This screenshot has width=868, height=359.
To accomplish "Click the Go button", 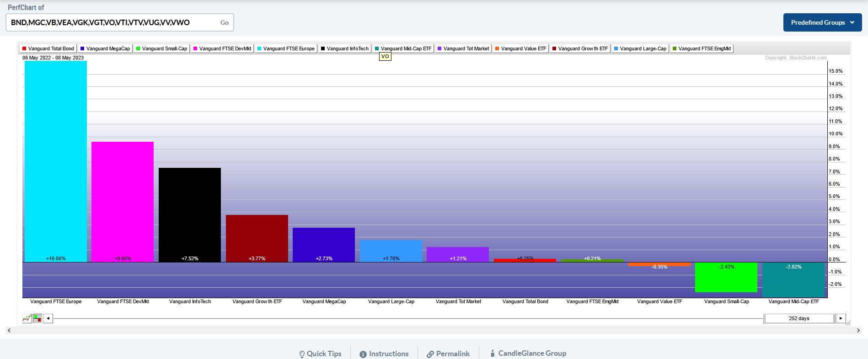I will pyautogui.click(x=225, y=22).
